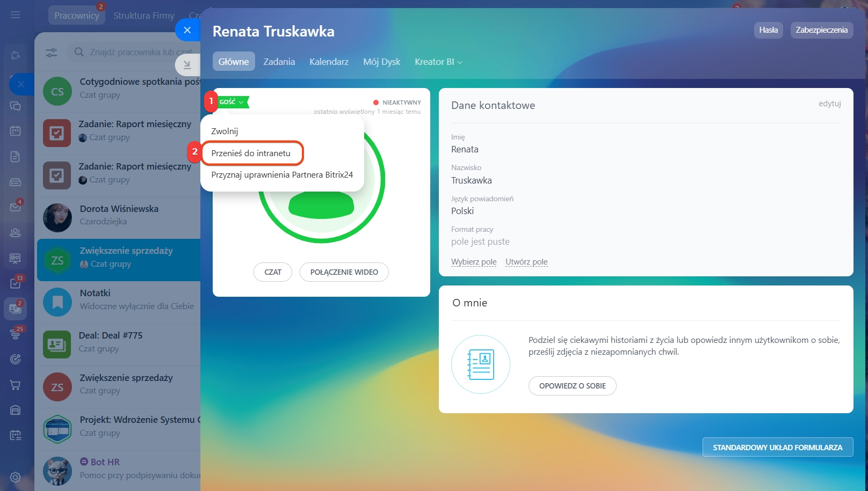Switch to the Mój Dysk tab
The width and height of the screenshot is (868, 491).
pyautogui.click(x=382, y=62)
